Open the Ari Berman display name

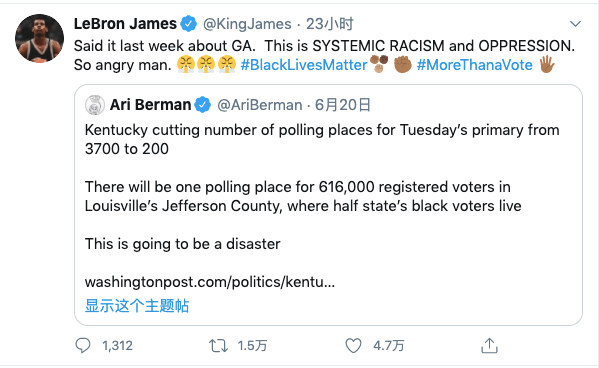tap(151, 105)
